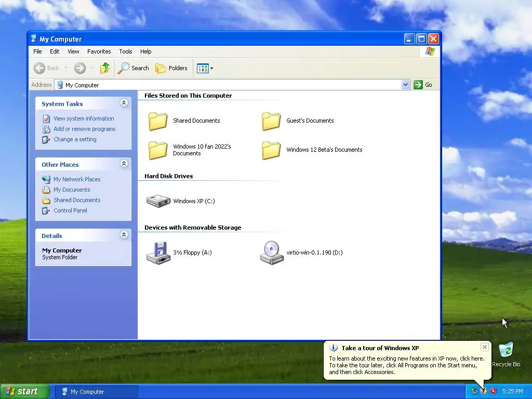Toggle the Folders pane button
This screenshot has width=532, height=399.
(x=171, y=68)
